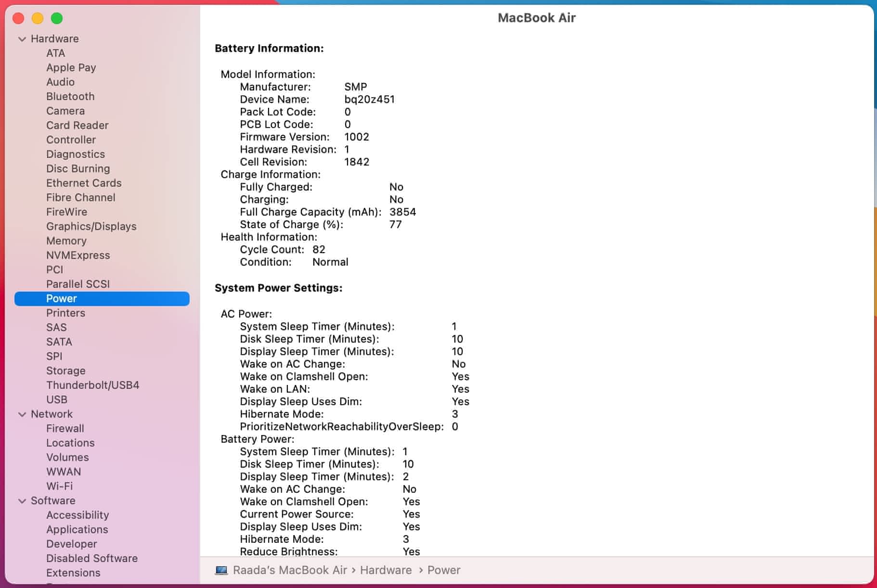Collapse the Network section chevron
The image size is (877, 588).
[22, 414]
